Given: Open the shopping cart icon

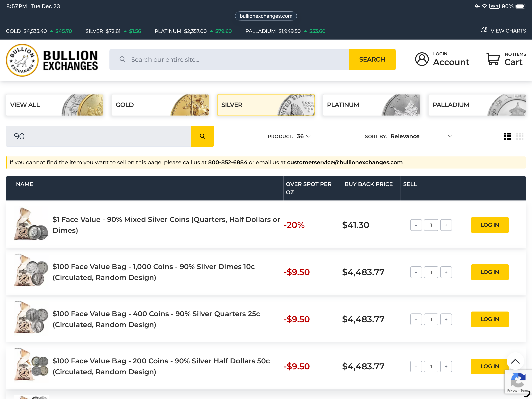Looking at the screenshot, I should (x=493, y=59).
